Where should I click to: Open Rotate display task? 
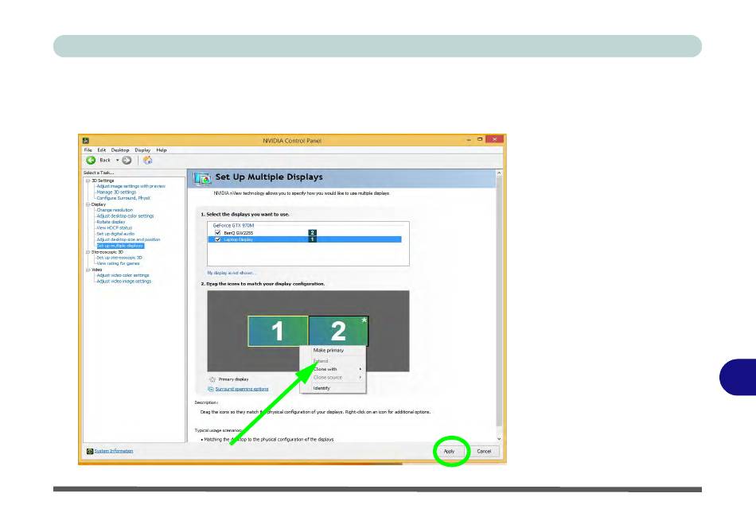[111, 222]
